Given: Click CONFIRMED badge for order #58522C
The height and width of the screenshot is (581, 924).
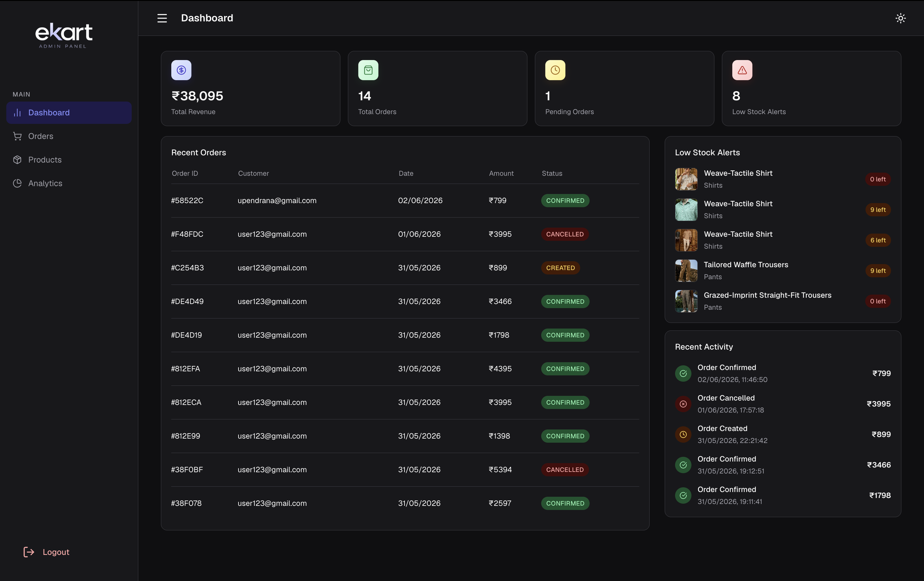Looking at the screenshot, I should tap(565, 201).
